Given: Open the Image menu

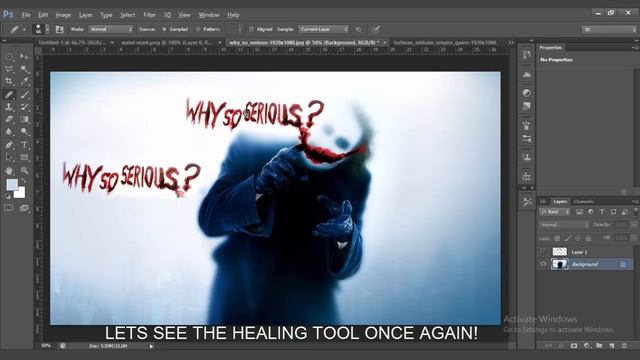Looking at the screenshot, I should pos(63,15).
